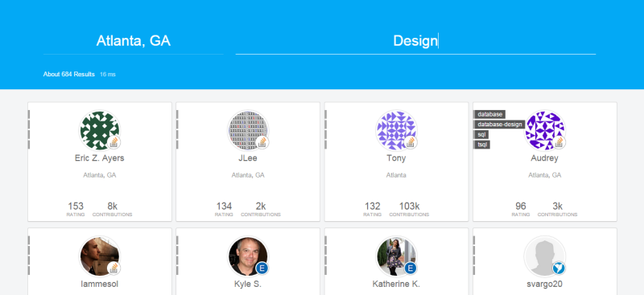The height and width of the screenshot is (295, 644).
Task: Open Kyle S.'s profile photo
Action: tap(248, 256)
